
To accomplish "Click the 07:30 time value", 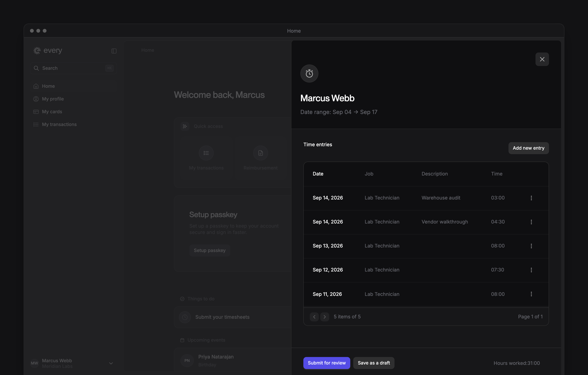I will 497,270.
